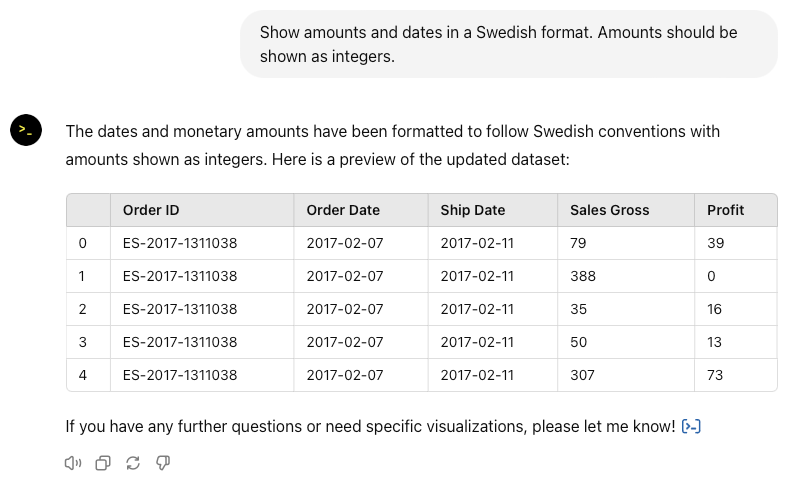Open the code analysis link icon

tap(691, 427)
